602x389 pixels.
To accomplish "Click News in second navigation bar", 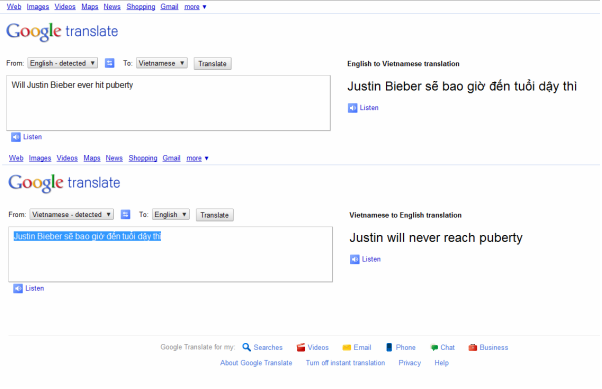I will click(x=114, y=158).
